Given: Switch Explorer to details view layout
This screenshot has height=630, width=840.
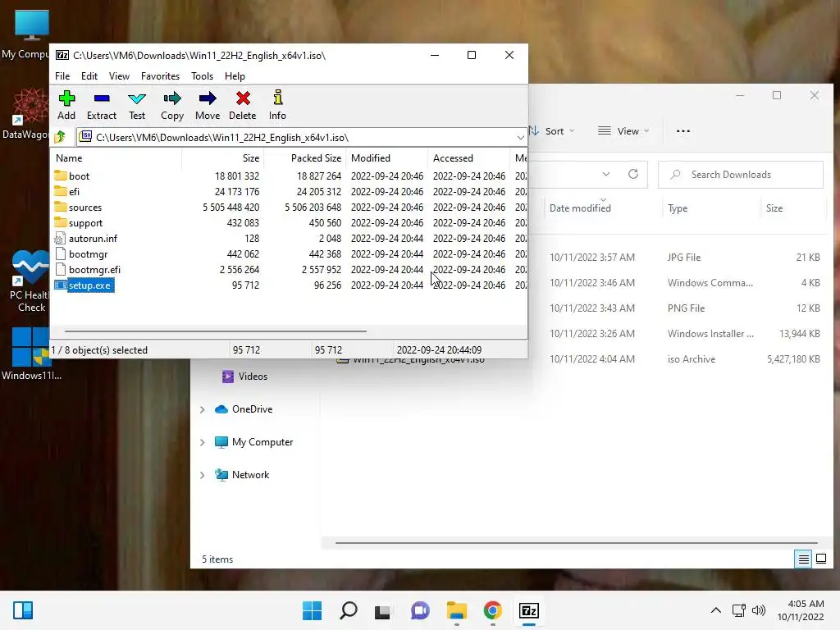Looking at the screenshot, I should point(803,559).
